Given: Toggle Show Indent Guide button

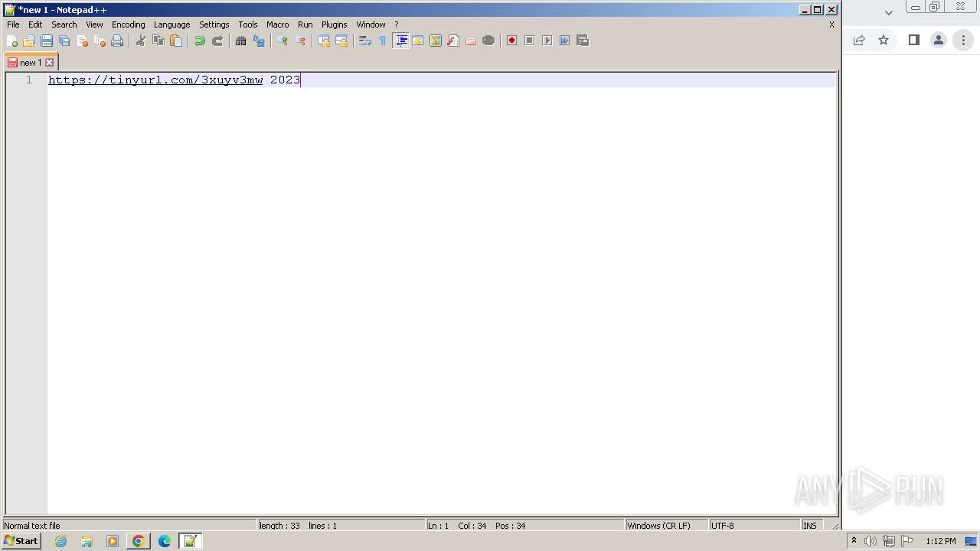Looking at the screenshot, I should [400, 41].
